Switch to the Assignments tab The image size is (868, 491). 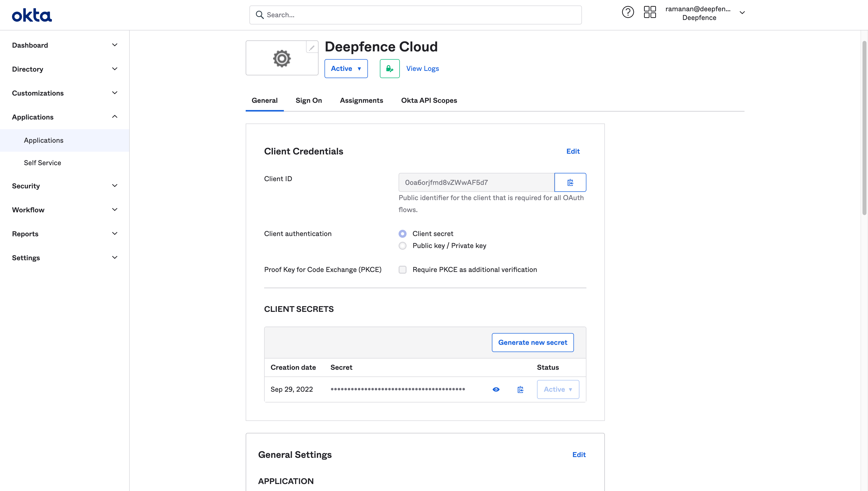point(361,101)
